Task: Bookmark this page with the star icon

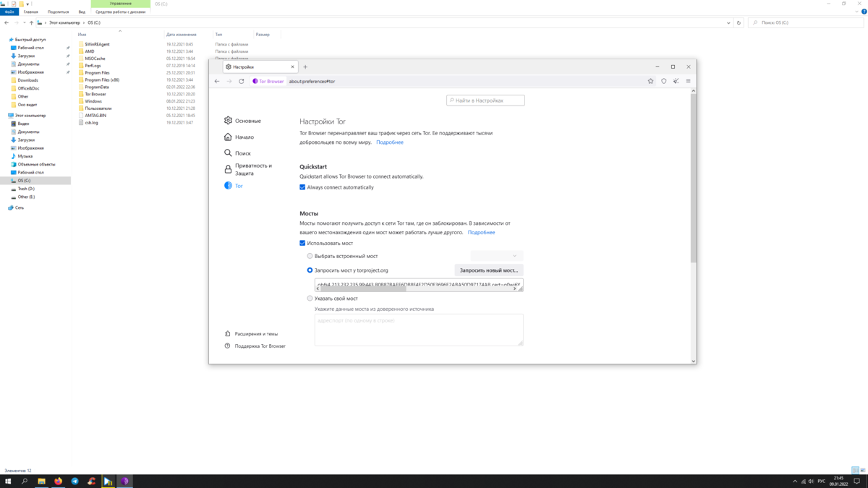Action: [651, 81]
